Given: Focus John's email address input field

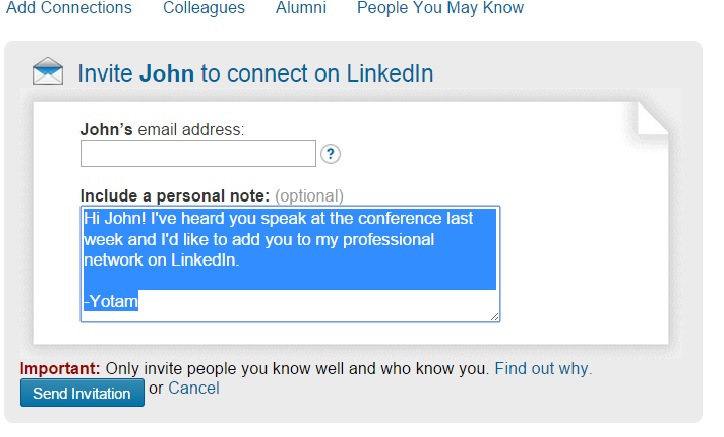Looking at the screenshot, I should [198, 154].
